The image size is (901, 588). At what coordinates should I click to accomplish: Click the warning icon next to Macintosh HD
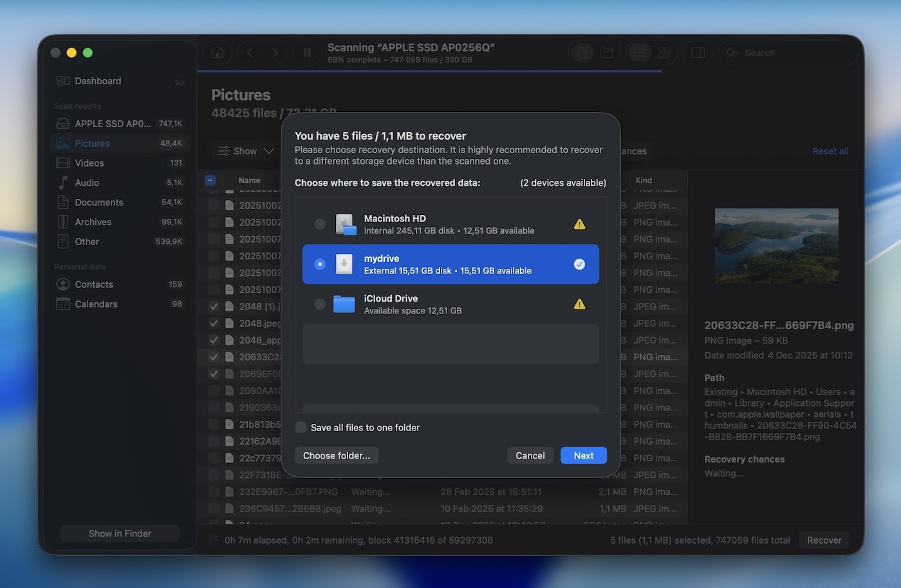[579, 223]
